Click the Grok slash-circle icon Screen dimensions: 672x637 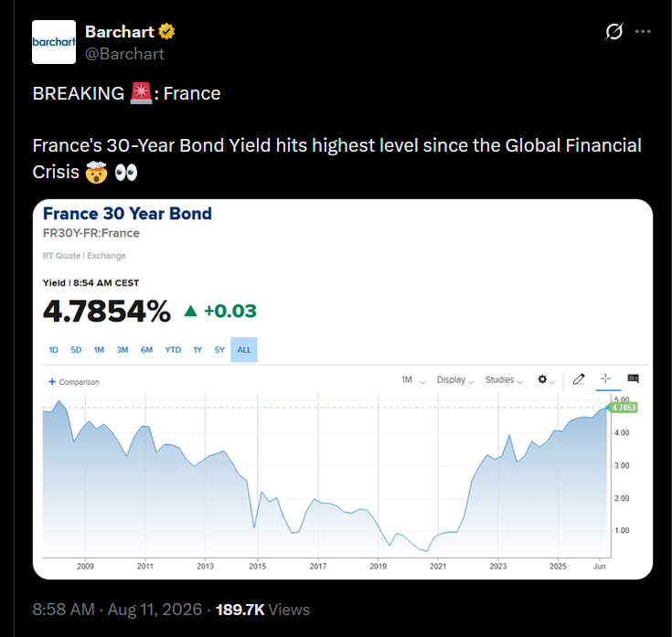point(613,31)
